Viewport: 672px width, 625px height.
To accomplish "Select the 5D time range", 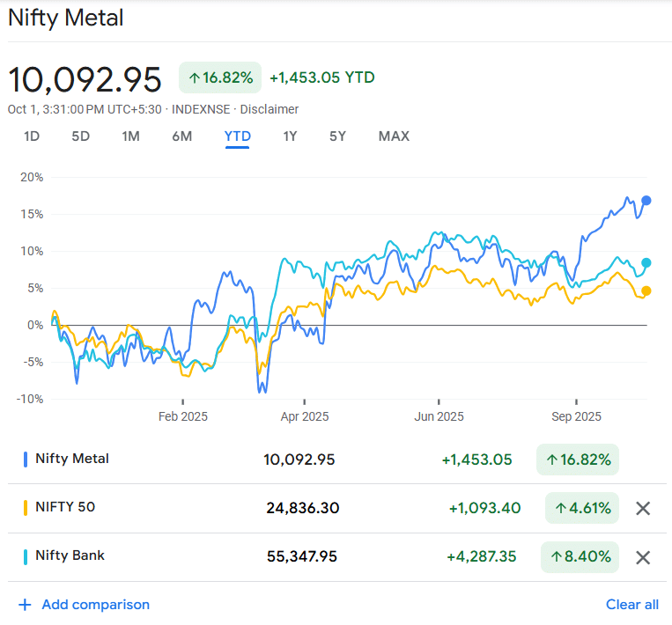I will coord(81,136).
